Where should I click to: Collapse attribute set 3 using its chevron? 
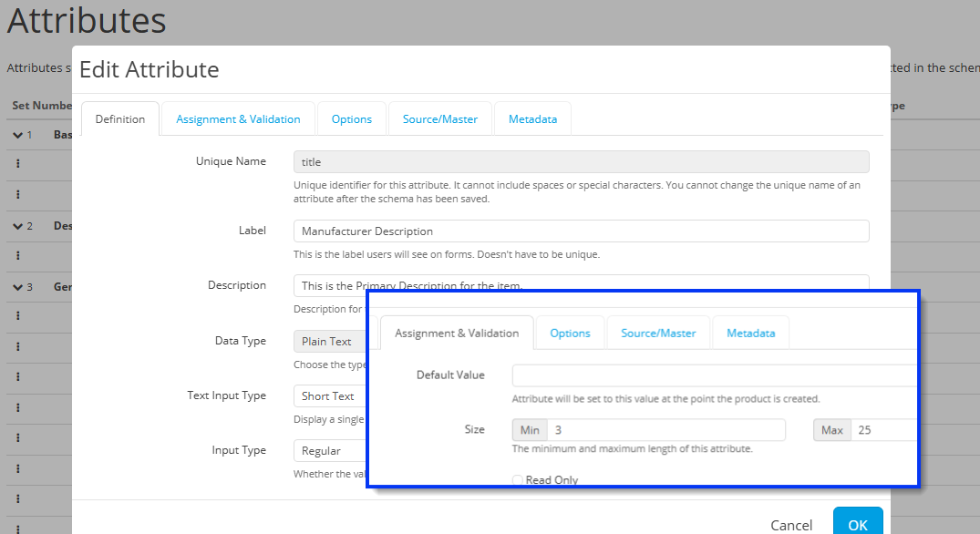(x=17, y=287)
